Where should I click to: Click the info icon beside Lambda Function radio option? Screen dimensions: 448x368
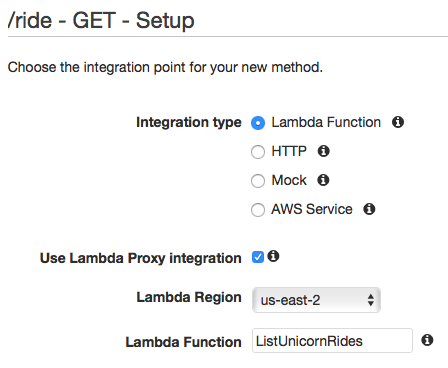pyautogui.click(x=398, y=122)
